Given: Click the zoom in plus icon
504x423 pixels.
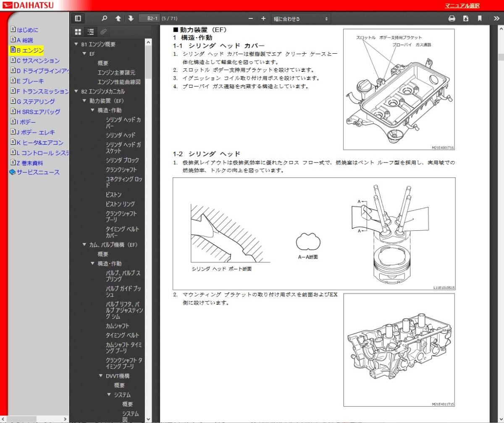Looking at the screenshot, I should click(263, 18).
